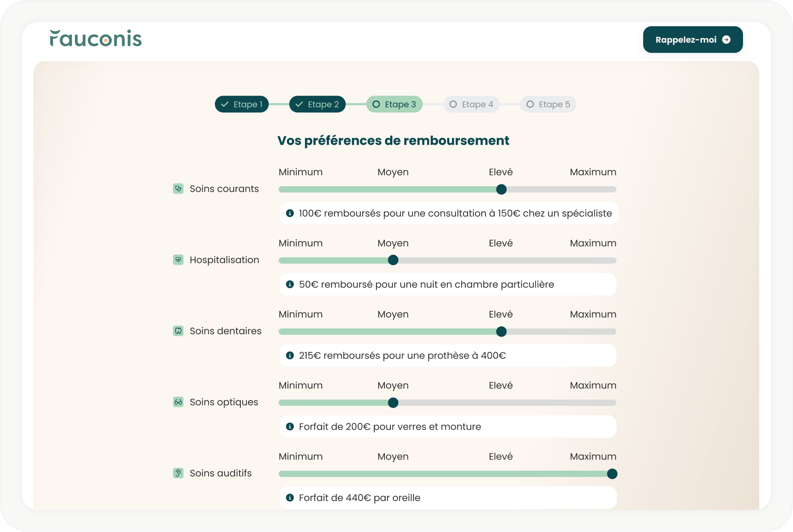Click the Soins courants slider handle
This screenshot has width=793, height=532.
501,189
